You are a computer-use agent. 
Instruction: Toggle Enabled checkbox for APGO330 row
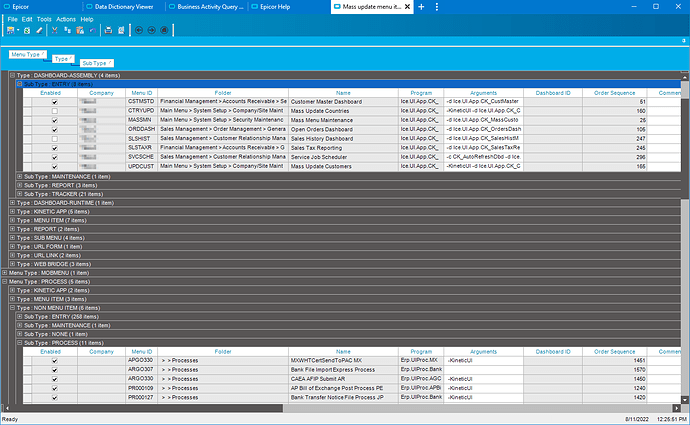[55, 361]
